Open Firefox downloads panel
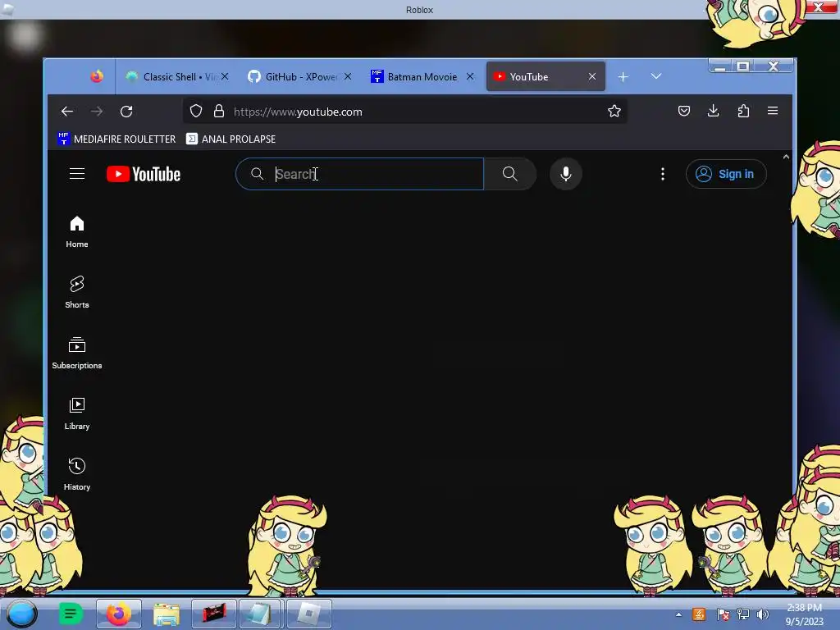Viewport: 840px width, 630px height. click(713, 111)
